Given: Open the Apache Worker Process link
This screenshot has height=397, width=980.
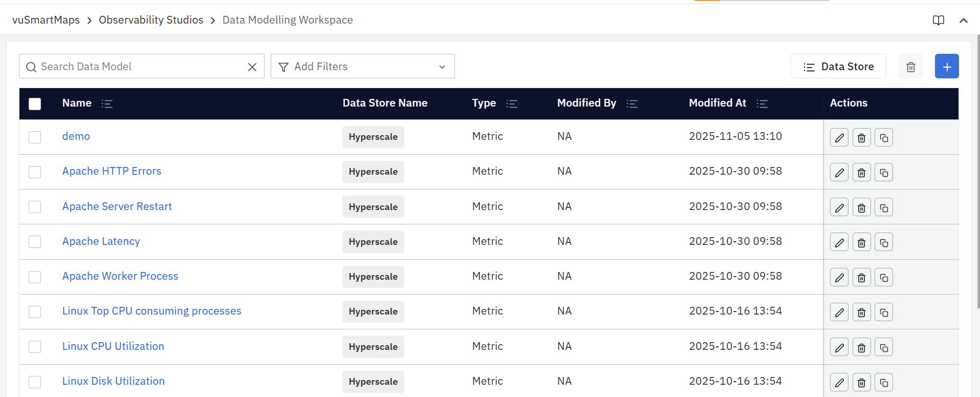Looking at the screenshot, I should (x=120, y=276).
